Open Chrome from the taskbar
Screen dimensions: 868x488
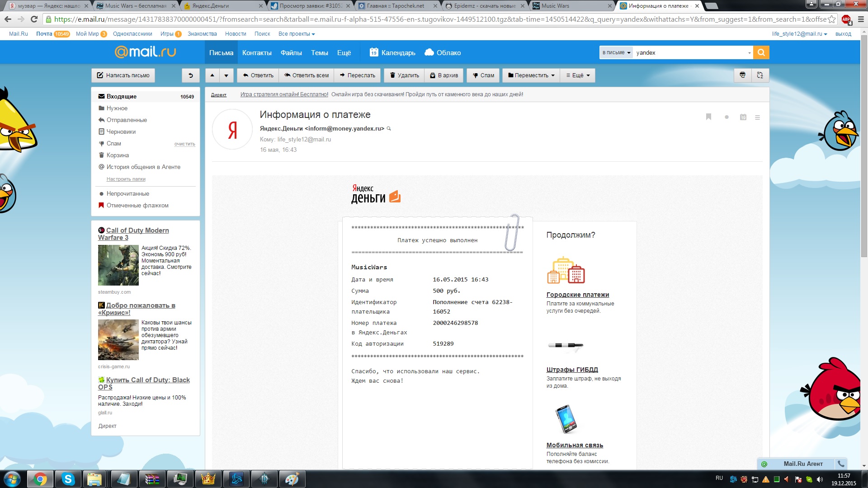tap(40, 479)
